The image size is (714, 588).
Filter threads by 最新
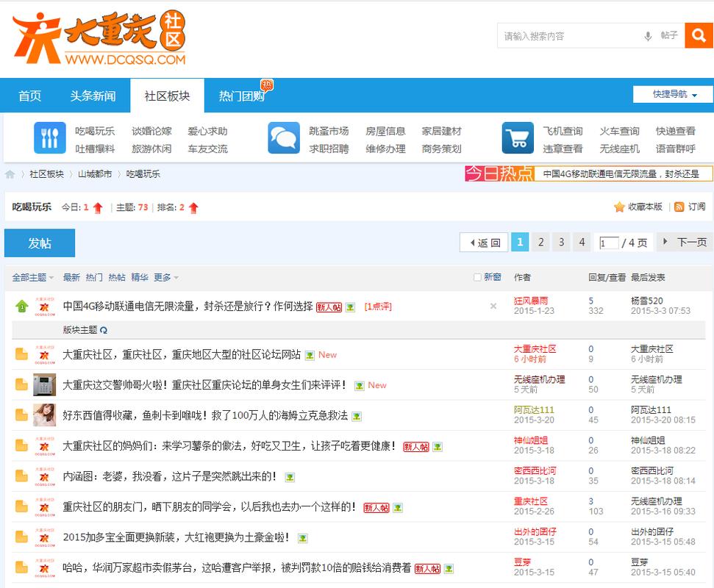click(x=71, y=277)
